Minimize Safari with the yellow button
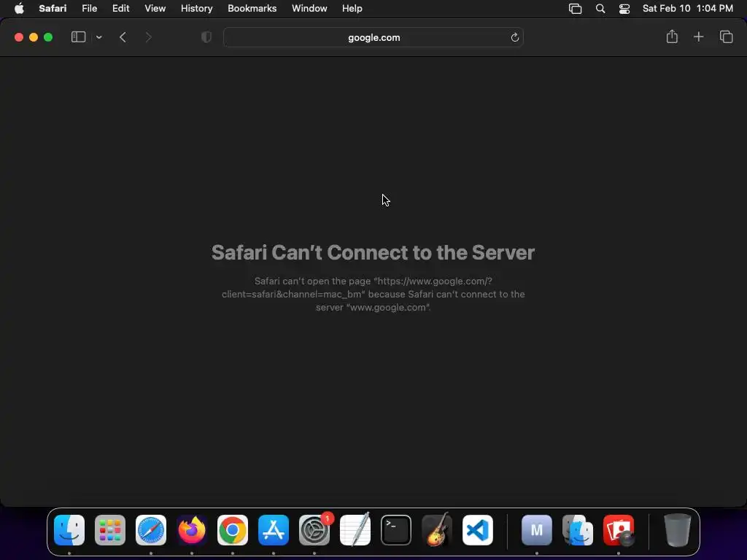The height and width of the screenshot is (560, 747). pyautogui.click(x=34, y=37)
